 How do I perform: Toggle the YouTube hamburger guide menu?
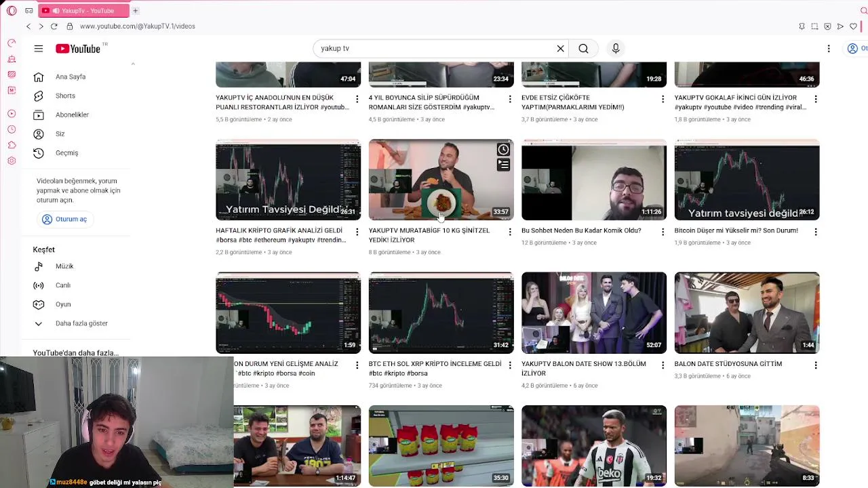39,49
